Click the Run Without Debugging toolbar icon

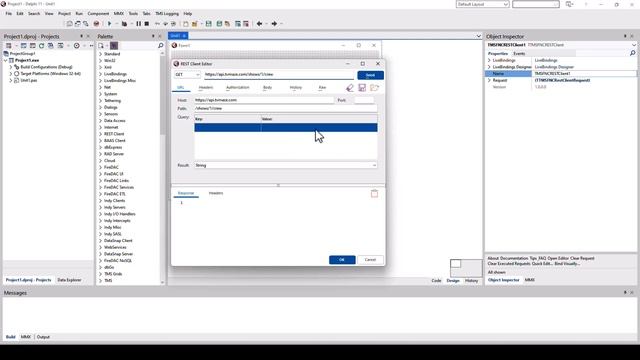124,24
